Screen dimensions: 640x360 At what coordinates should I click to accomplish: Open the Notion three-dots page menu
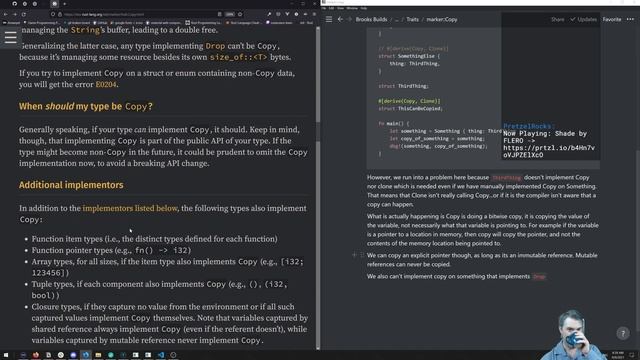coord(630,19)
